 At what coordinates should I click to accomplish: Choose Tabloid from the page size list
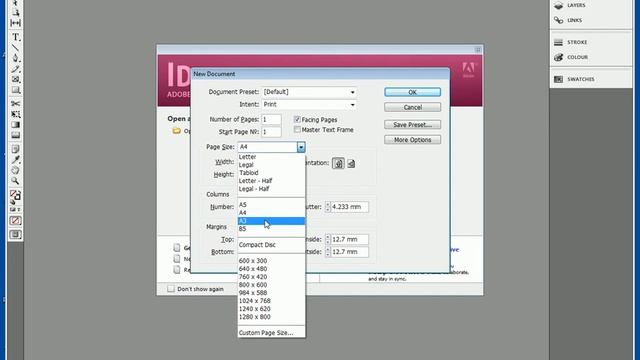pos(271,173)
